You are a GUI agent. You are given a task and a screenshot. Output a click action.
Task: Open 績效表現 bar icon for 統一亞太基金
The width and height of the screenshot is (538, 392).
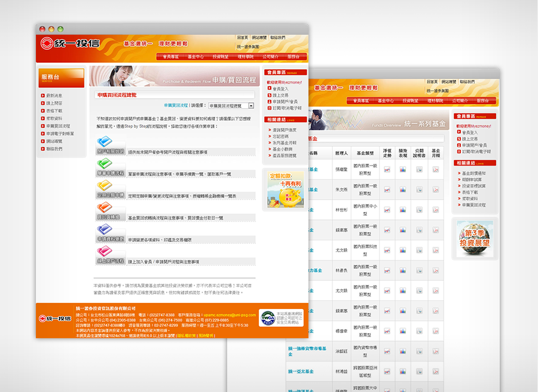(x=403, y=372)
